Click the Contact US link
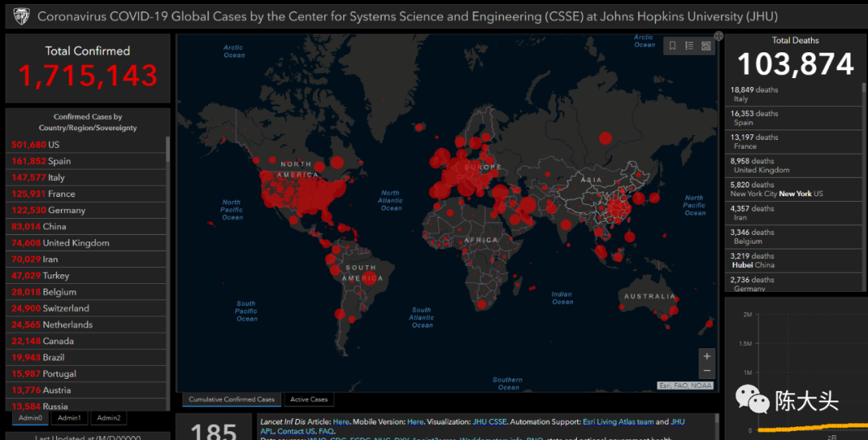Viewport: 868px width, 440px height. pos(296,431)
